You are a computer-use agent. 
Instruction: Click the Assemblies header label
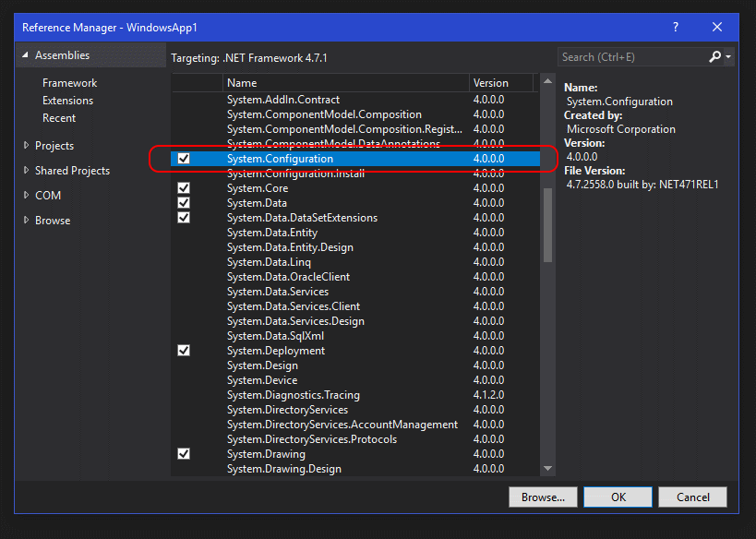pyautogui.click(x=62, y=55)
